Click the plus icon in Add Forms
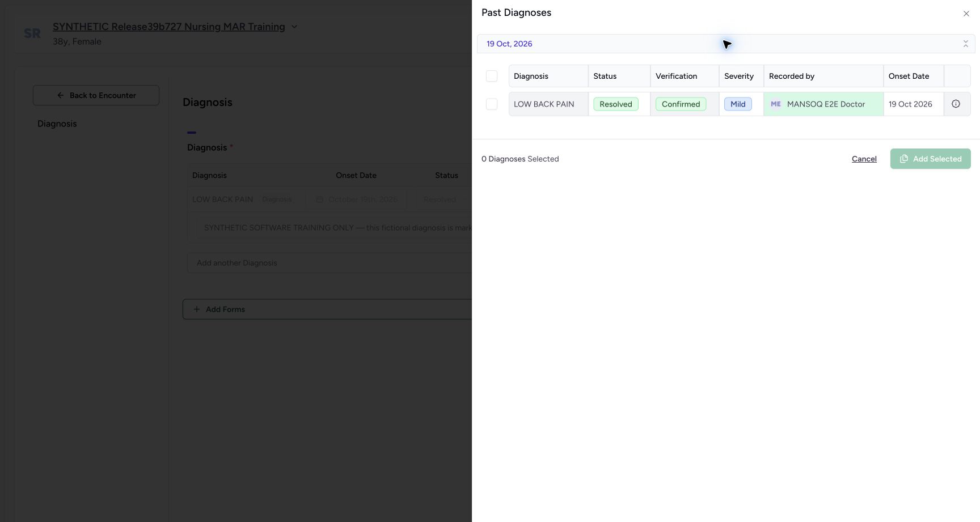Viewport: 980px width, 522px height. point(197,309)
